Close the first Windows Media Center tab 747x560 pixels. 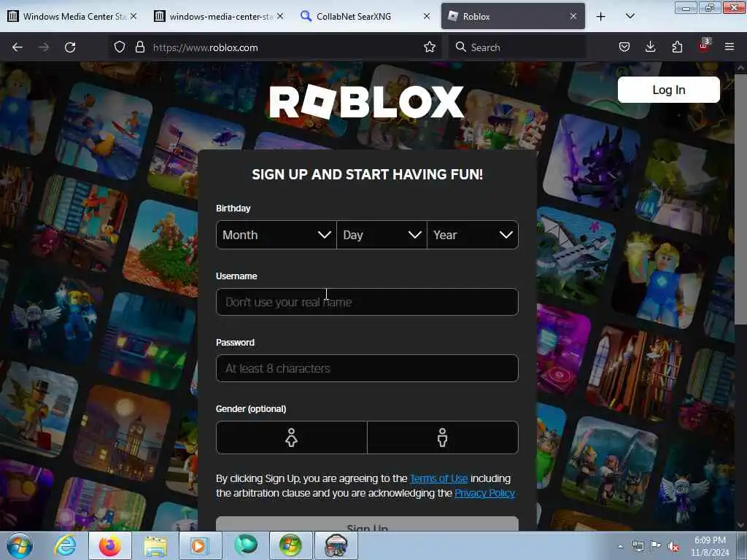(x=134, y=17)
